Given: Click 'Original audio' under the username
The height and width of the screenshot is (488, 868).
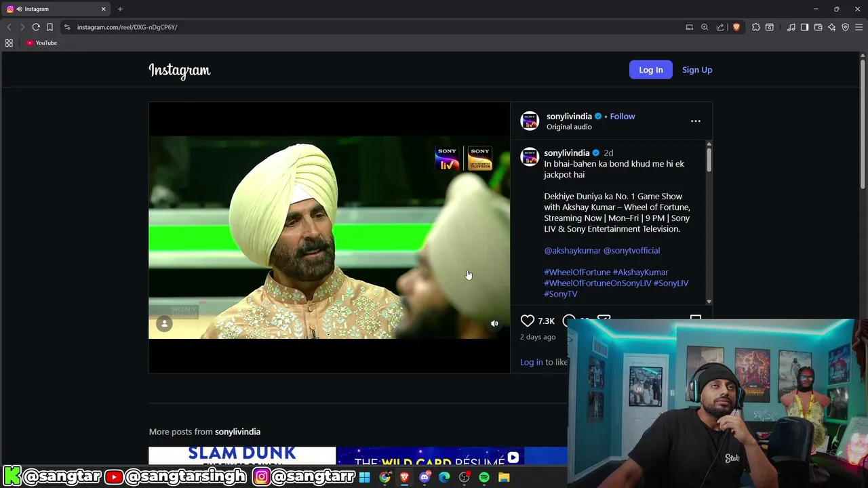Looking at the screenshot, I should (x=569, y=127).
